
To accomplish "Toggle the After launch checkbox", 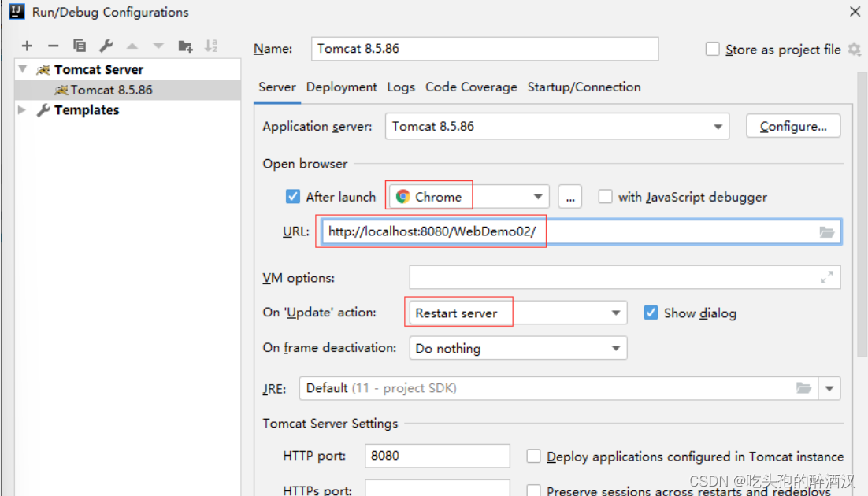I will point(295,196).
